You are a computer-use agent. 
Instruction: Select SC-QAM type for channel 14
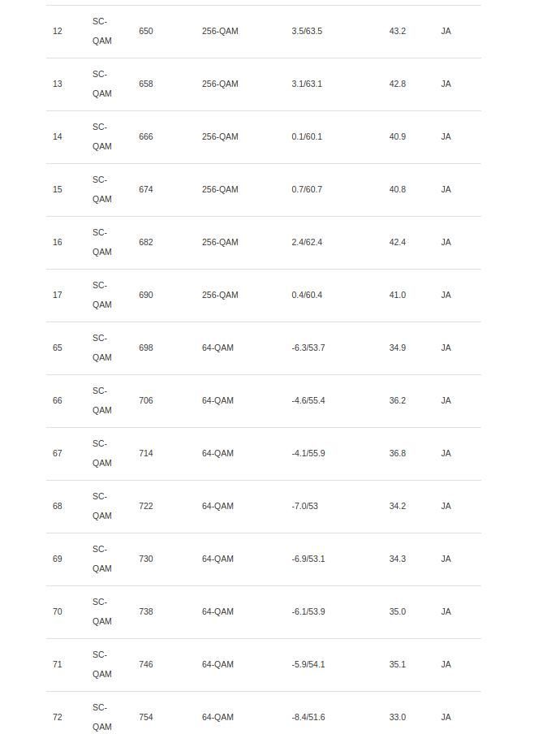click(x=101, y=136)
